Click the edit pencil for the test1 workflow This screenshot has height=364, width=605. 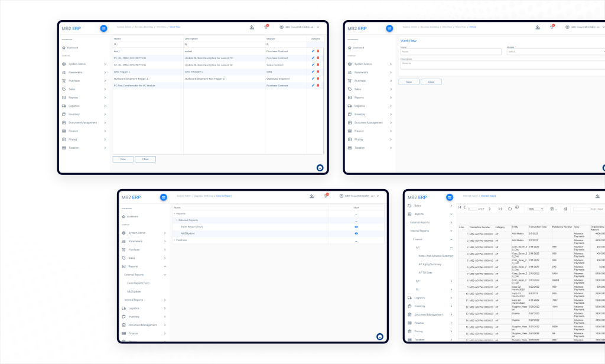click(313, 51)
